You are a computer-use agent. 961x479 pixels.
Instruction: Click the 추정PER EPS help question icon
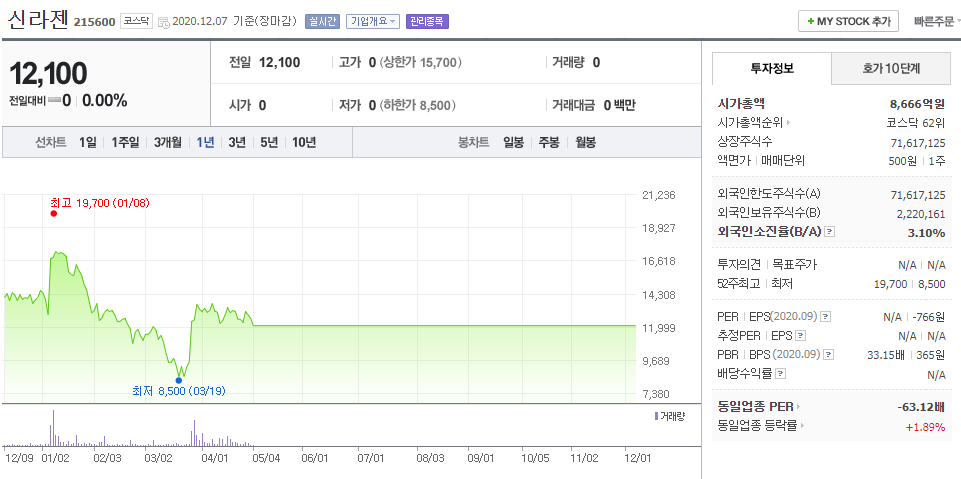[x=800, y=336]
